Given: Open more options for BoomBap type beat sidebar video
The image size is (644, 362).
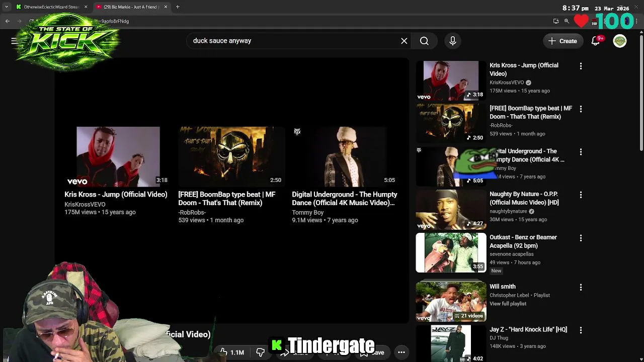Looking at the screenshot, I should tap(581, 109).
